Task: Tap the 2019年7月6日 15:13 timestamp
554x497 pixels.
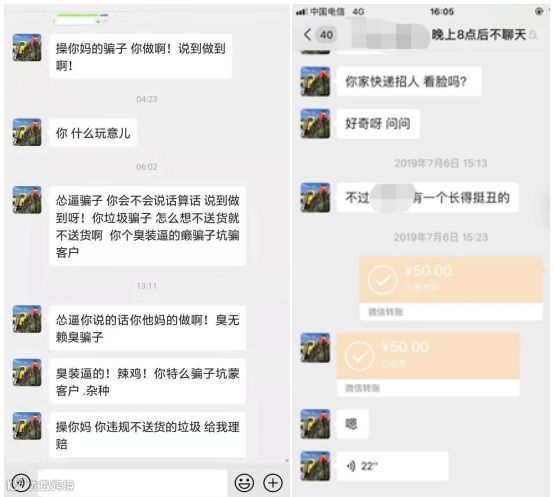Action: tap(441, 163)
